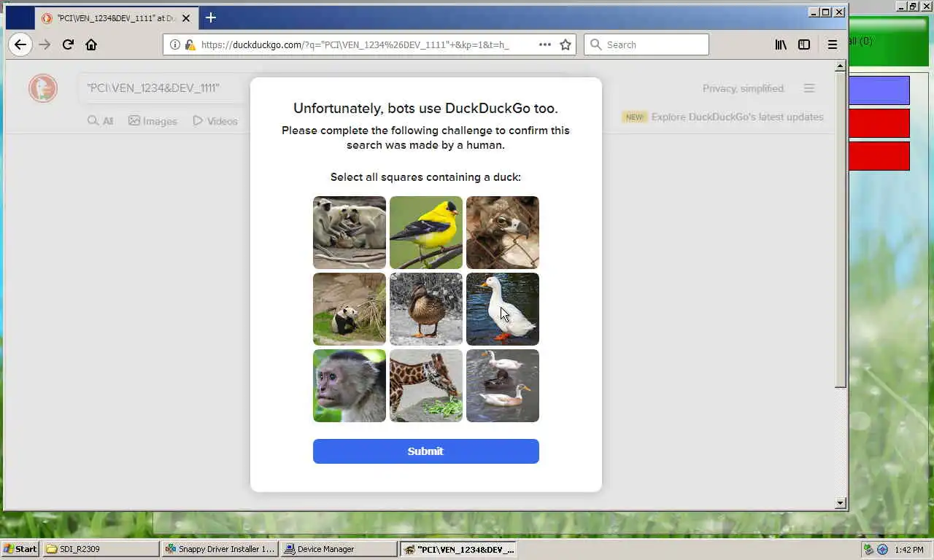Open the Firefox home page icon
Viewport: 934px width, 560px height.
pyautogui.click(x=91, y=44)
